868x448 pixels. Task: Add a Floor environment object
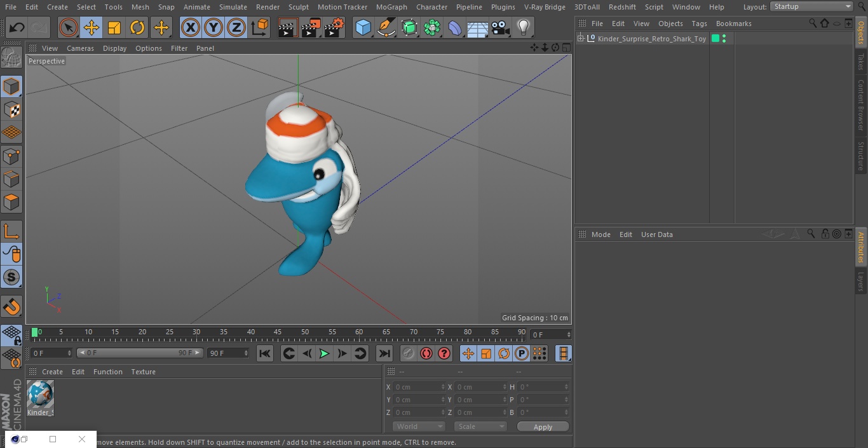[x=478, y=27]
